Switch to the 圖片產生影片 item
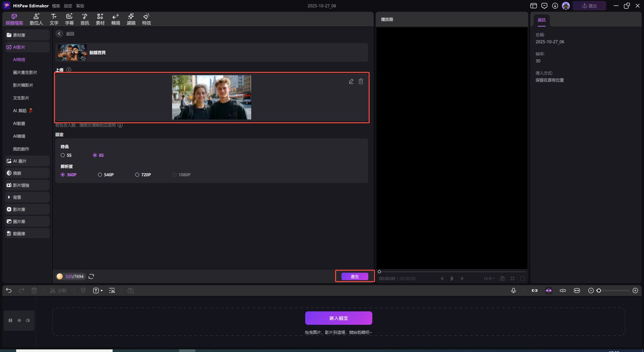Screen dimensions: 644x352 pyautogui.click(x=25, y=72)
